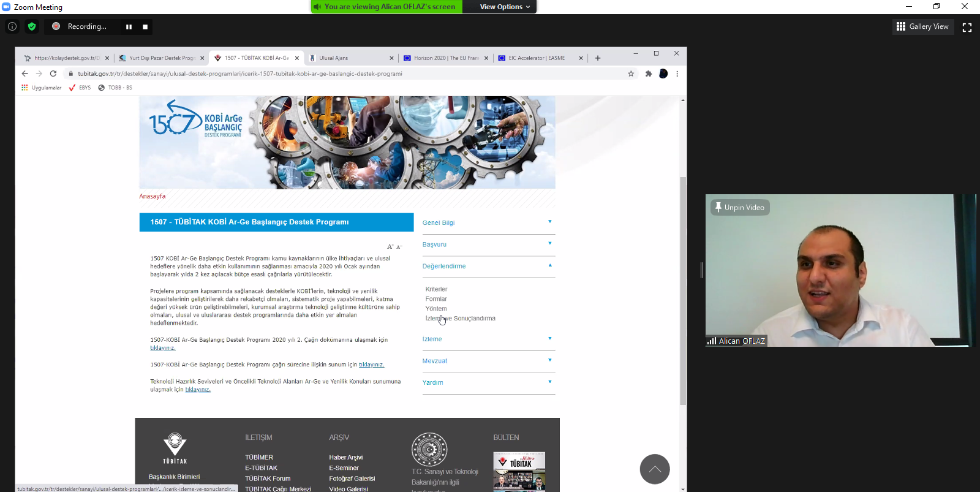
Task: Open the Chrome profile avatar
Action: point(663,74)
